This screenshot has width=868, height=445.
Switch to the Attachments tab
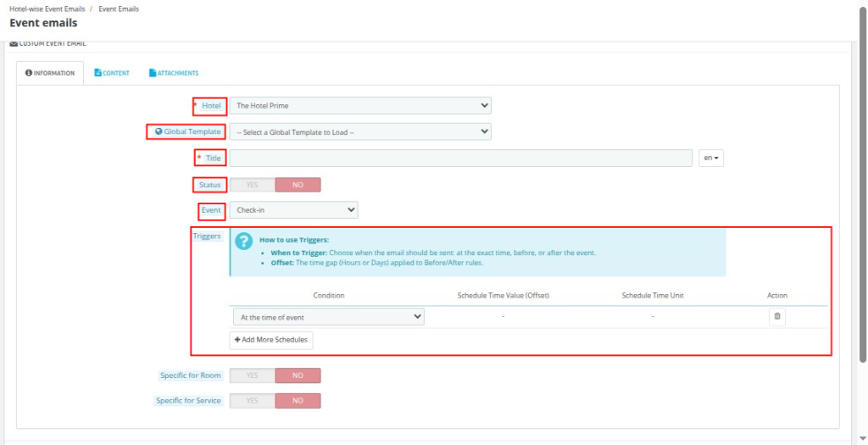pyautogui.click(x=174, y=74)
